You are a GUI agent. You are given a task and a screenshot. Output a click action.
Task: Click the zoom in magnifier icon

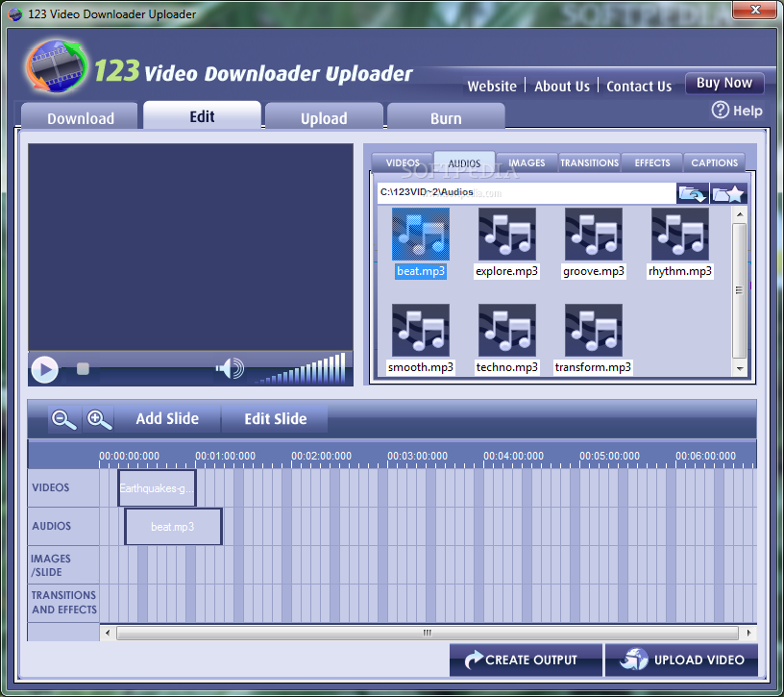[99, 419]
